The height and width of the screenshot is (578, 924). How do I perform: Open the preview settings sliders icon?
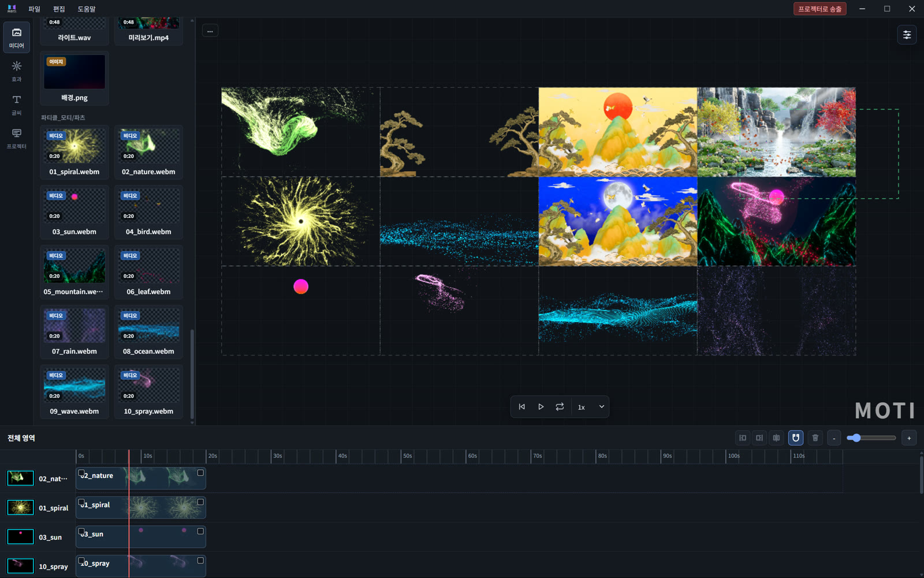pyautogui.click(x=907, y=35)
